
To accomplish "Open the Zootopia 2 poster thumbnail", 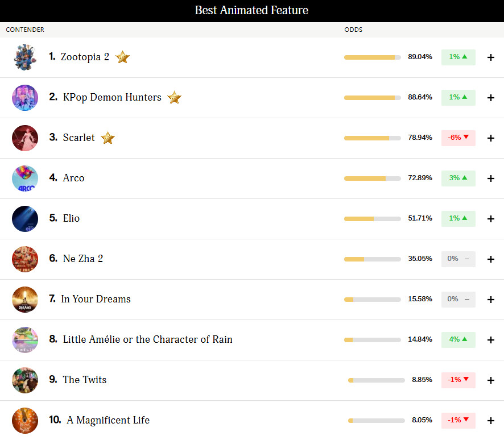I will 25,57.
